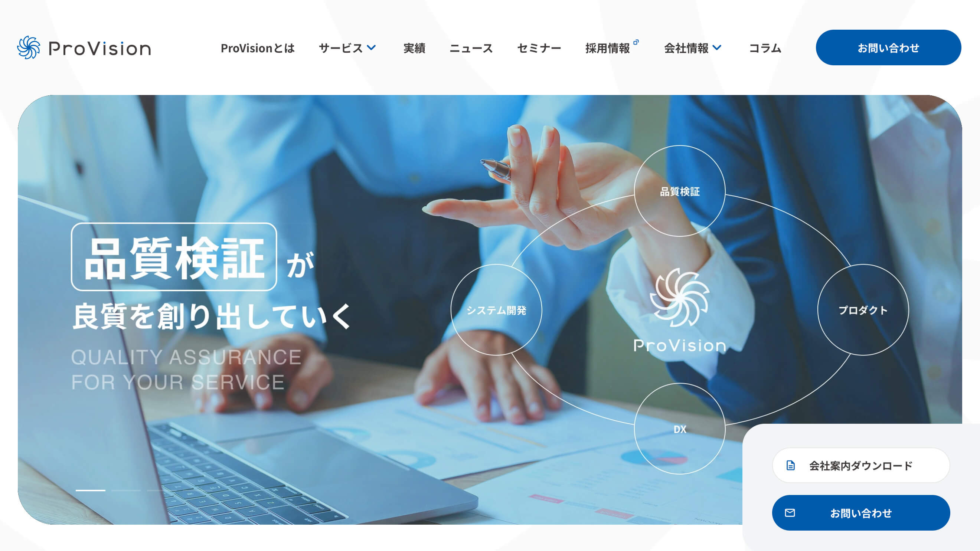
Task: Click the プロダクト circle icon
Action: click(862, 310)
